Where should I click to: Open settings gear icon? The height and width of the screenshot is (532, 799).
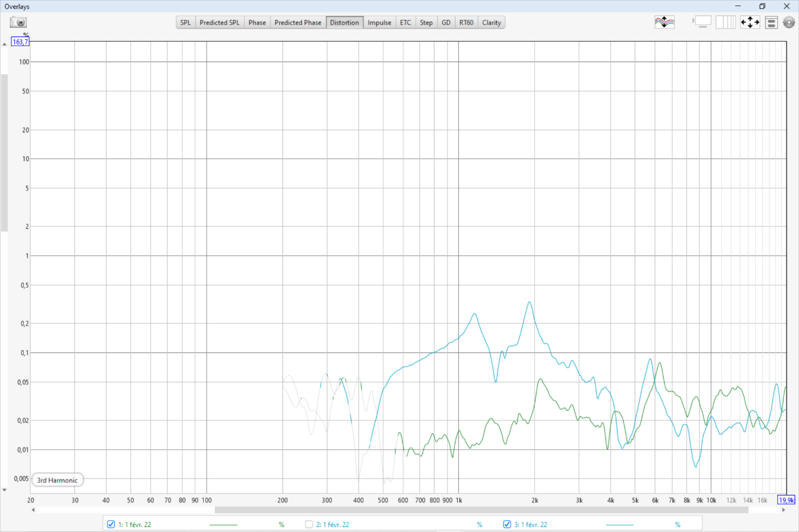coord(789,22)
